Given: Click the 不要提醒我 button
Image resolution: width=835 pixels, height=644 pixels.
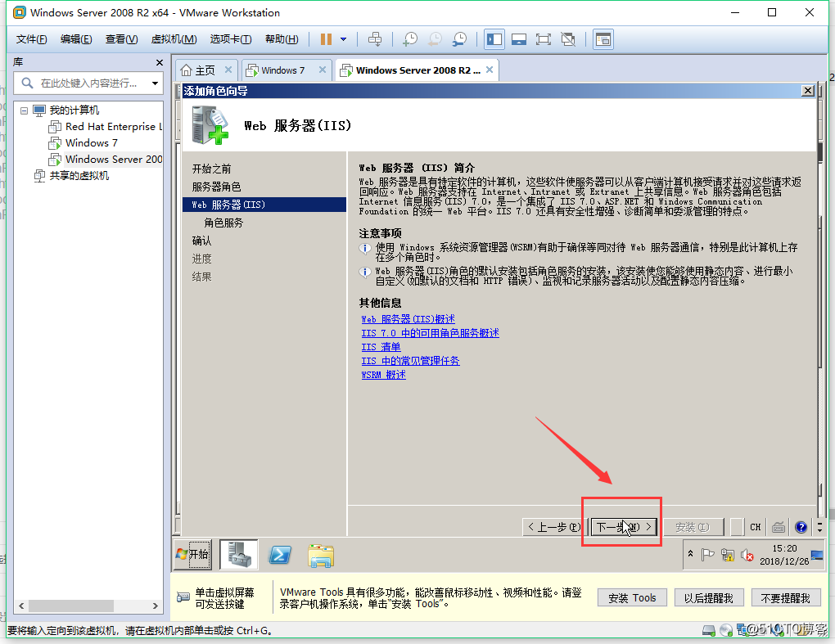Looking at the screenshot, I should (786, 598).
